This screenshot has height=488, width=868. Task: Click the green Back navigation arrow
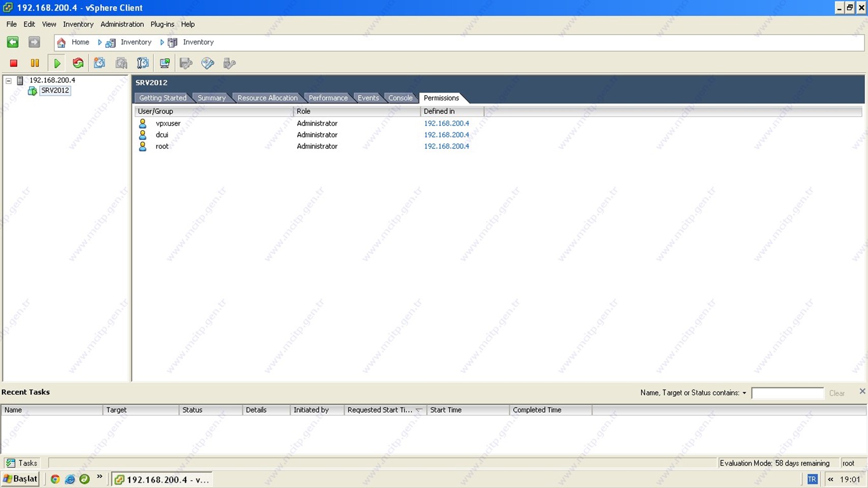(x=13, y=42)
